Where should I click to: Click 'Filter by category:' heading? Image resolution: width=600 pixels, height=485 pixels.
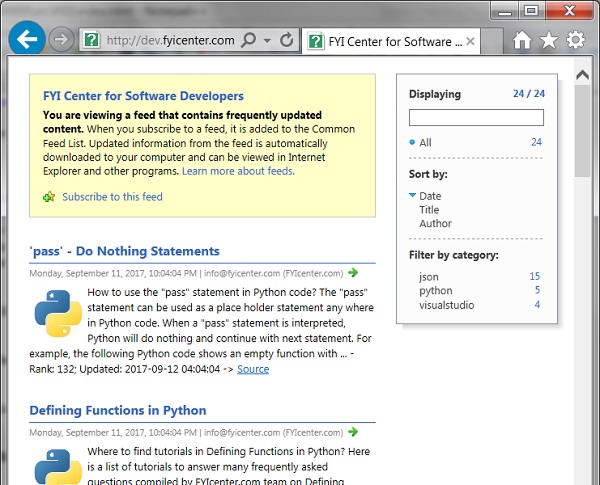(x=453, y=255)
